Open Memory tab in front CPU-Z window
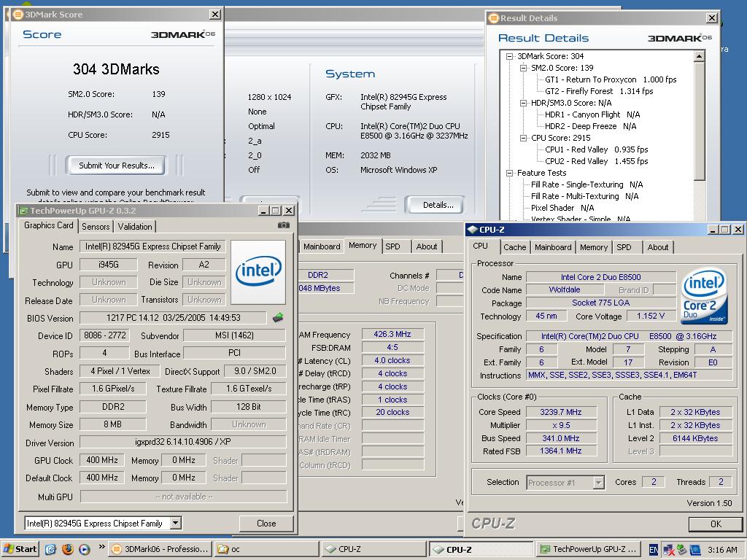This screenshot has height=560, width=747. [x=594, y=247]
